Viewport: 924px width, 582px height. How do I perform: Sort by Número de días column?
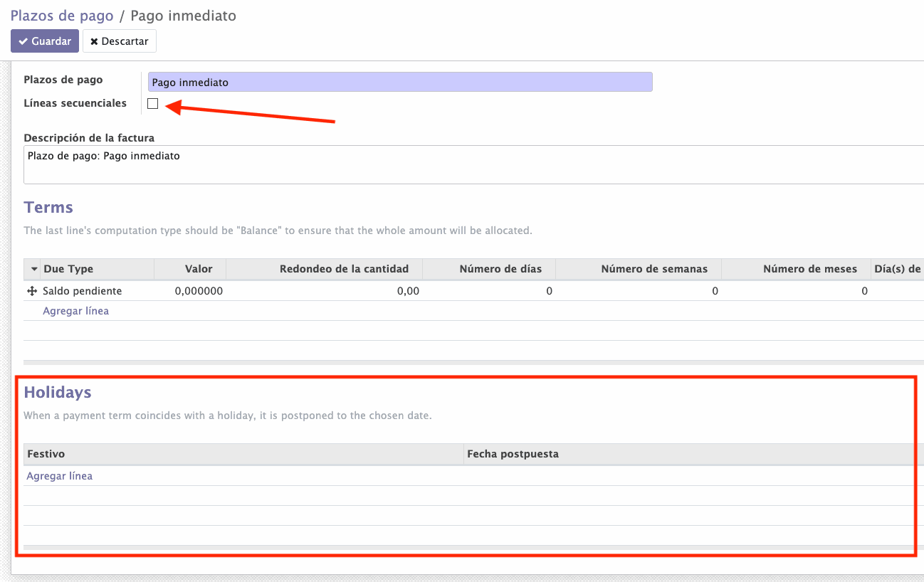(x=500, y=269)
